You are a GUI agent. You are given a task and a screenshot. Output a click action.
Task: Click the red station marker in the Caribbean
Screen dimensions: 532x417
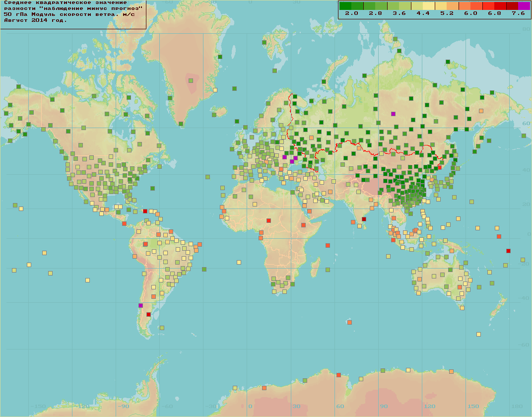[x=145, y=211]
